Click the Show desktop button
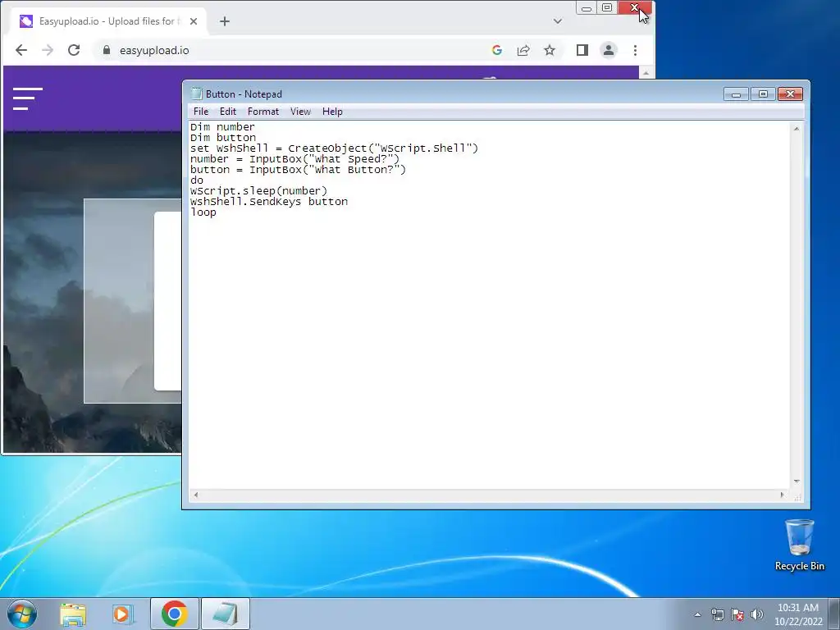This screenshot has height=630, width=840. (834, 614)
